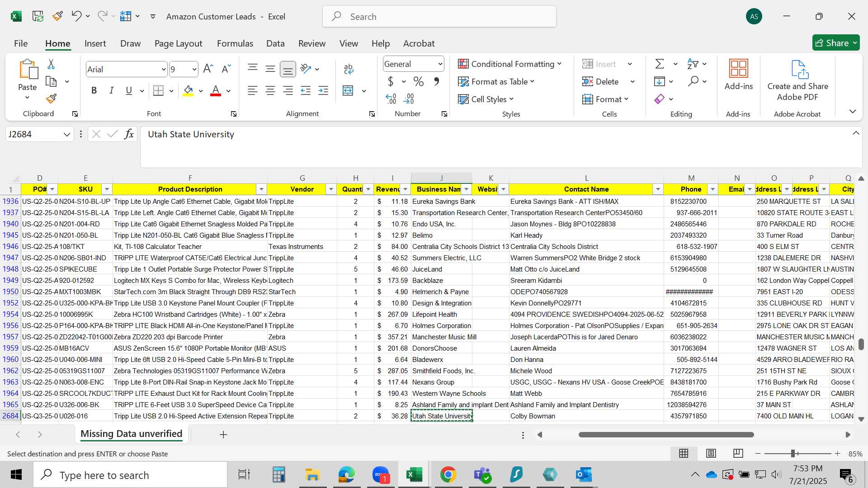Switch to the Data ribbon tab
This screenshot has width=868, height=488.
pos(275,43)
